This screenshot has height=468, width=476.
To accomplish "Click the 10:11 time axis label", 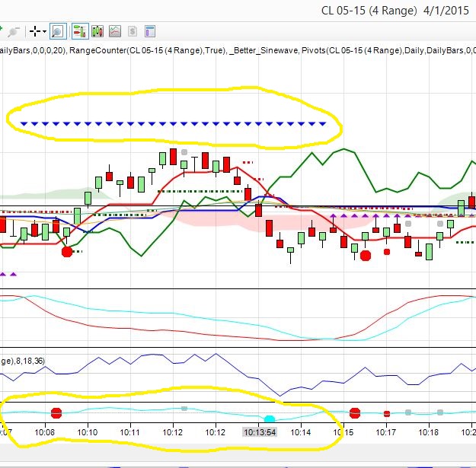I will [x=130, y=432].
